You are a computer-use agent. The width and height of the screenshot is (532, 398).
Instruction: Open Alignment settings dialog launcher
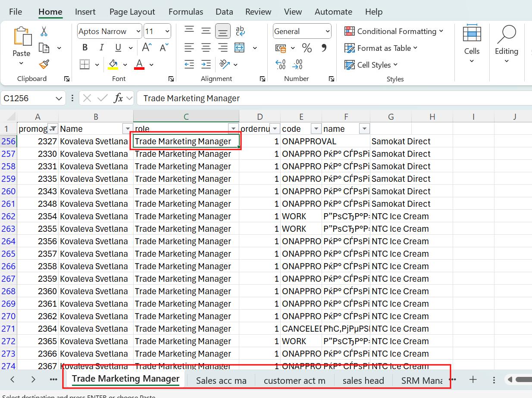point(263,79)
